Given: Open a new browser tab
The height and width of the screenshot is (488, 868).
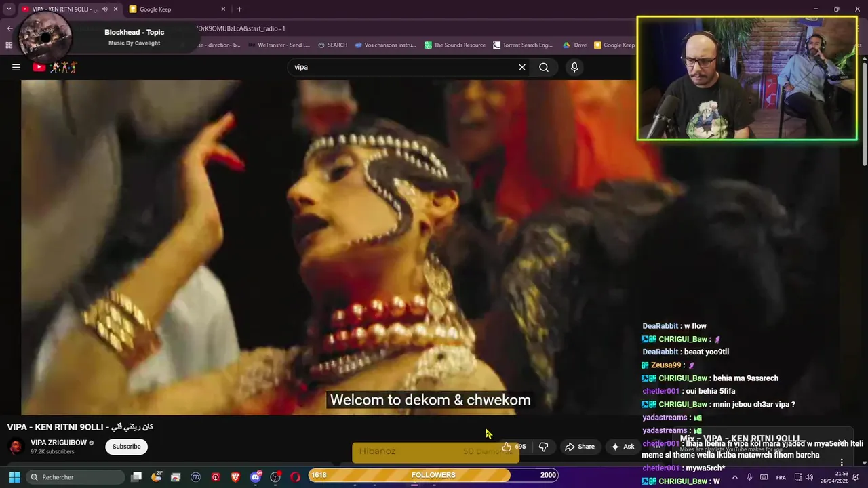Looking at the screenshot, I should (239, 9).
